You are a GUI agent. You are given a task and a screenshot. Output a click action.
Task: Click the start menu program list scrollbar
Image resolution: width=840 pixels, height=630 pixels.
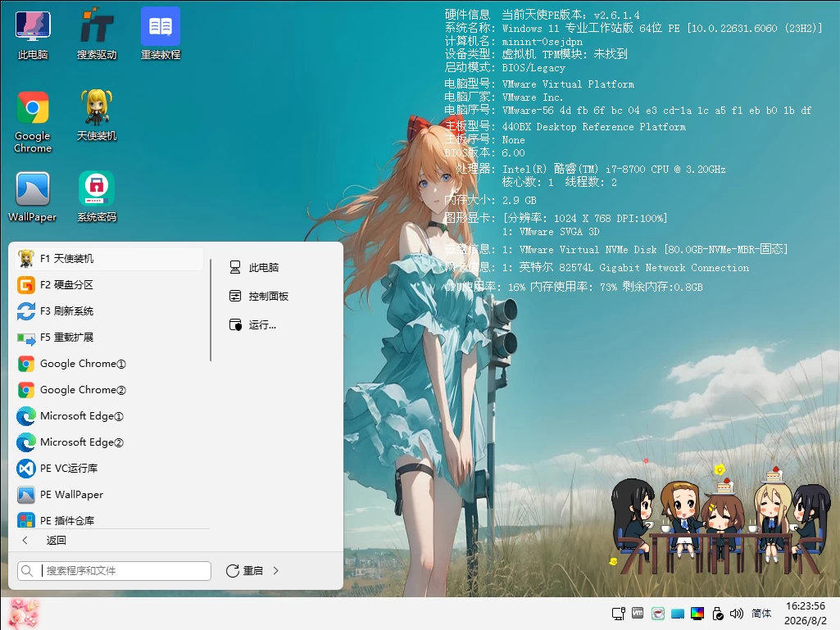click(211, 310)
